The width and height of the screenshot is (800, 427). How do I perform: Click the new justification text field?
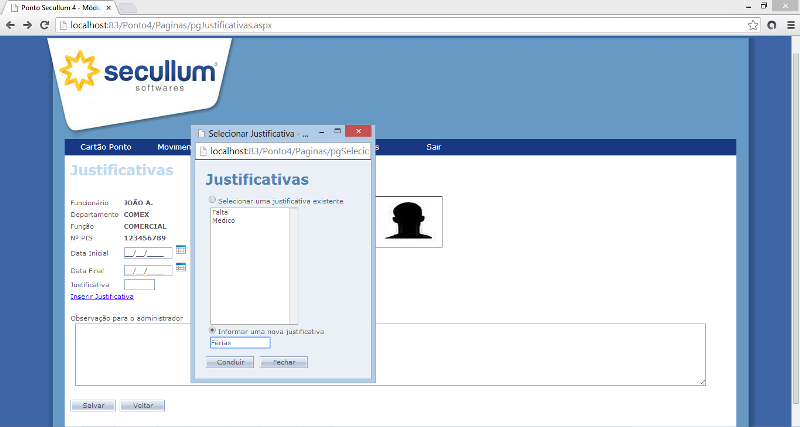[240, 343]
